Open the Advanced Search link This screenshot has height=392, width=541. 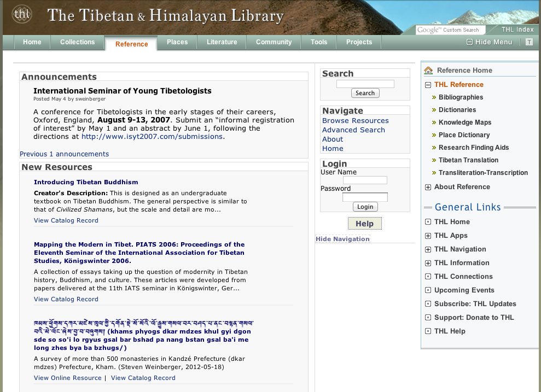[x=353, y=130]
